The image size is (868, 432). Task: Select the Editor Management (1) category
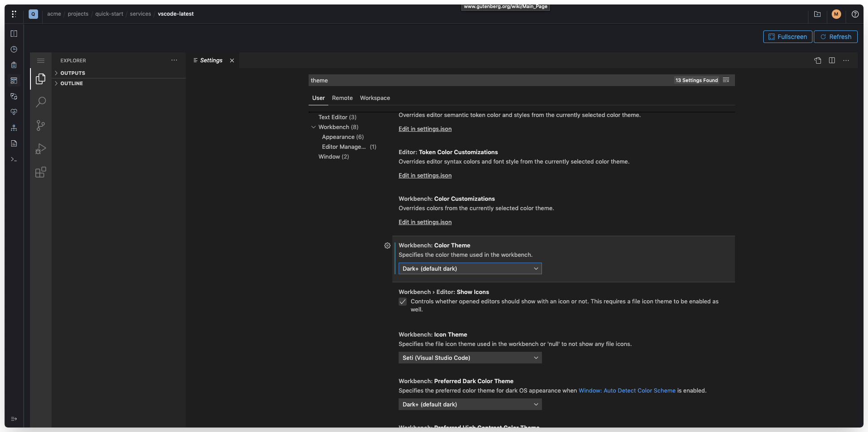click(x=349, y=147)
